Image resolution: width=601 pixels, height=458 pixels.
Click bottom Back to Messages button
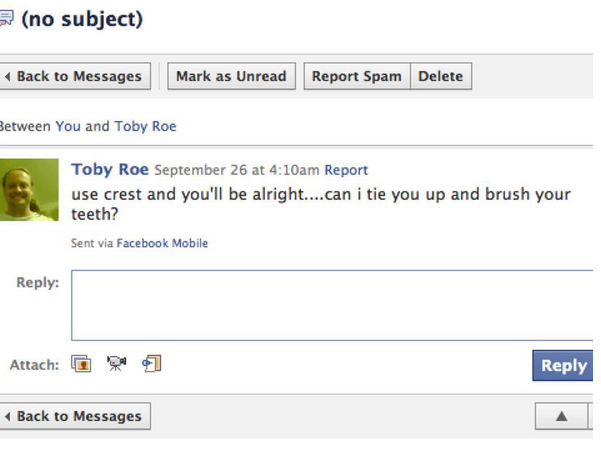point(74,416)
